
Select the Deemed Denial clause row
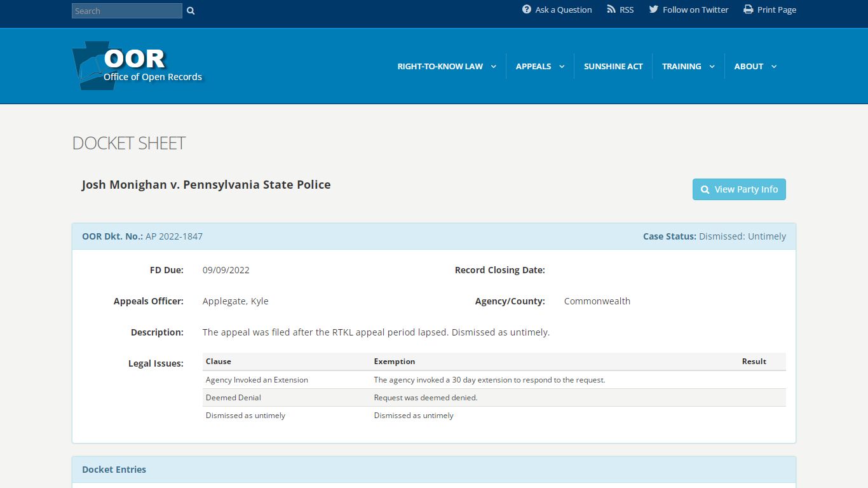pyautogui.click(x=494, y=398)
